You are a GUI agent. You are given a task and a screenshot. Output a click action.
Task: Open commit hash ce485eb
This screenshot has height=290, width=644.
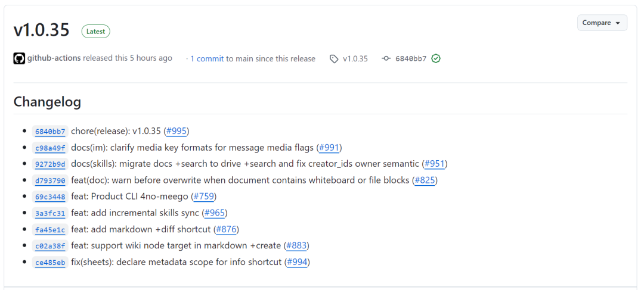pyautogui.click(x=50, y=263)
